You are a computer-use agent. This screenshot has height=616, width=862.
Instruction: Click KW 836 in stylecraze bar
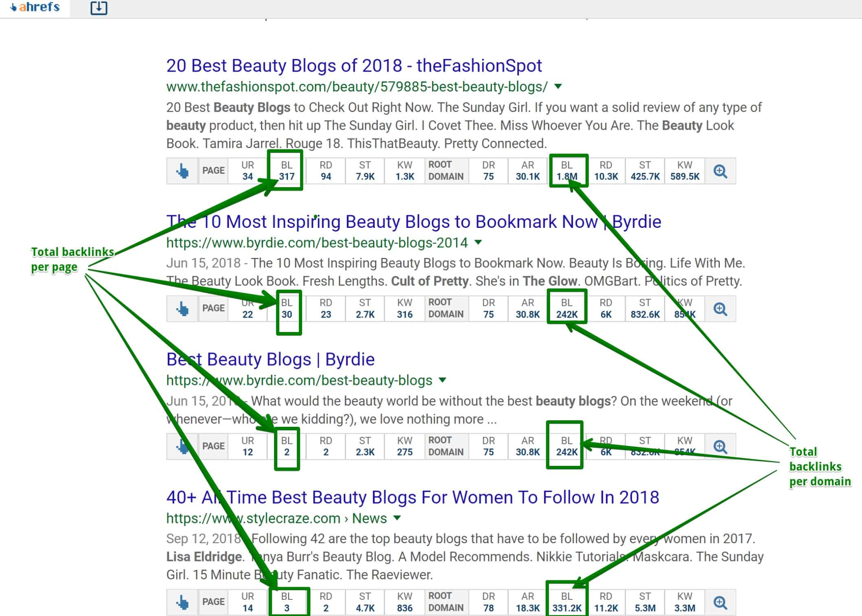405,602
